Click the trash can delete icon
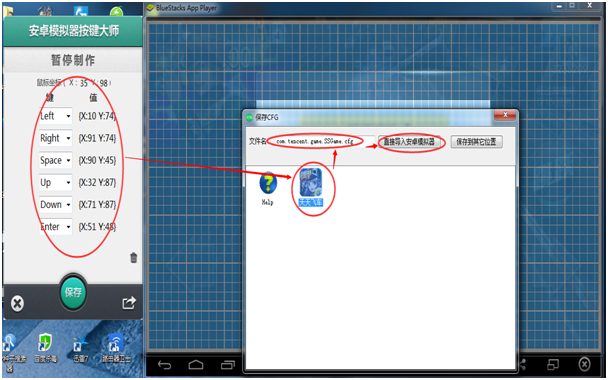 133,257
